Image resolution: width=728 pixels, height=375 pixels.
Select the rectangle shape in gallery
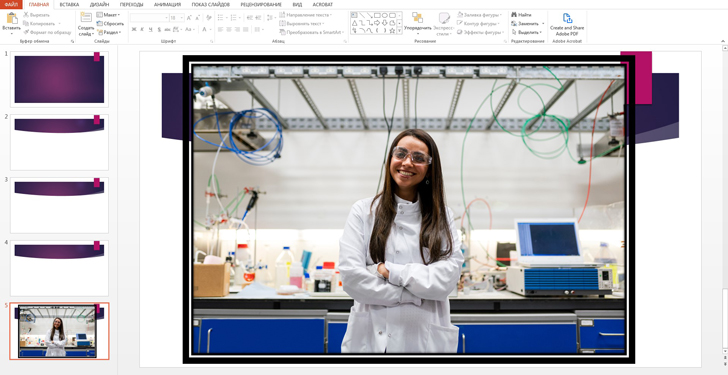coord(377,15)
